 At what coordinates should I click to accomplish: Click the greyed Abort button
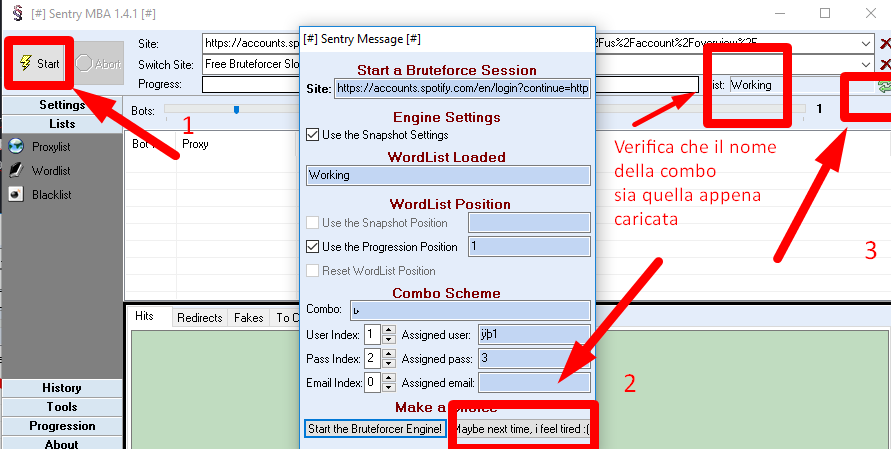click(x=98, y=63)
